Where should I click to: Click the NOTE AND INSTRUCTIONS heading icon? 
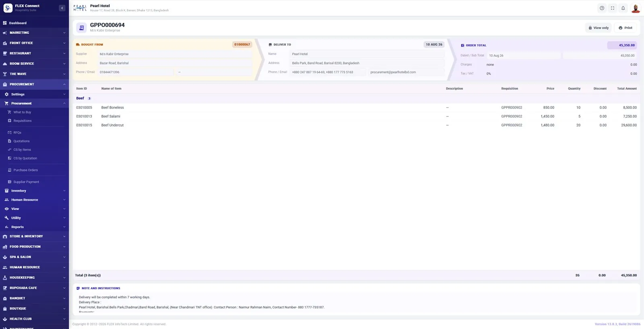click(78, 288)
